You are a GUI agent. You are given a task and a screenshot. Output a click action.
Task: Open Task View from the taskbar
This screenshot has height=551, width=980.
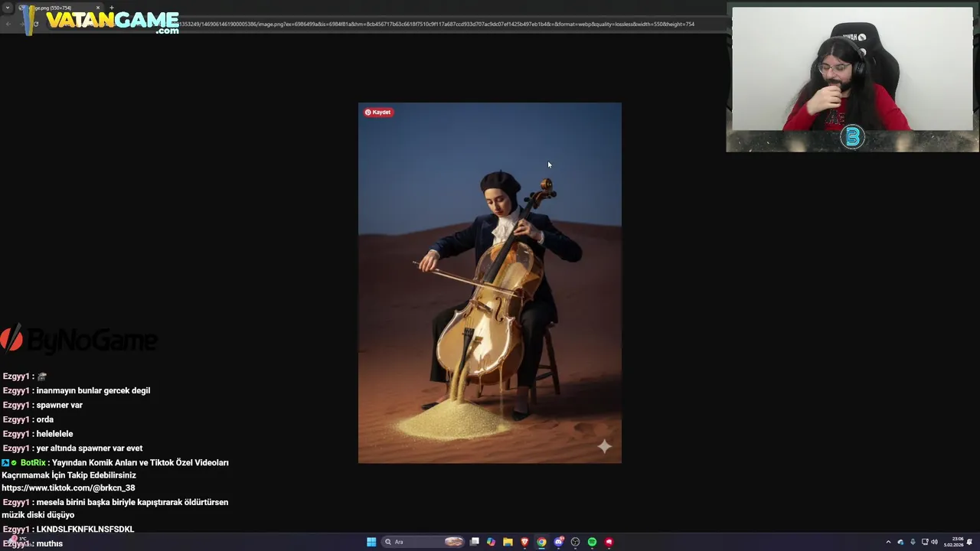(475, 542)
